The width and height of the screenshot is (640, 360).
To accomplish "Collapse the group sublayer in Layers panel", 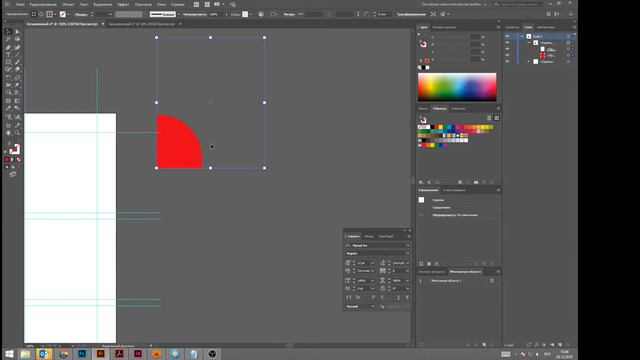I will (x=529, y=43).
